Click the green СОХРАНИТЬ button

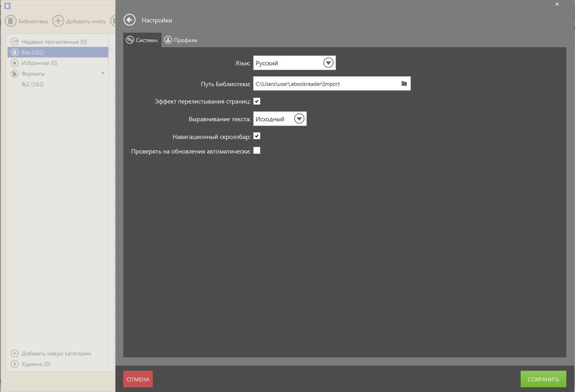[x=543, y=379]
